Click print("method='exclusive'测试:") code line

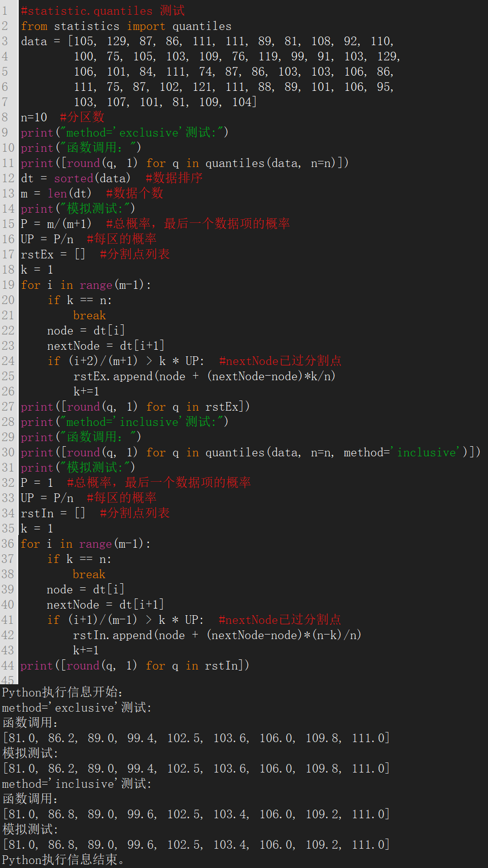[x=125, y=132]
